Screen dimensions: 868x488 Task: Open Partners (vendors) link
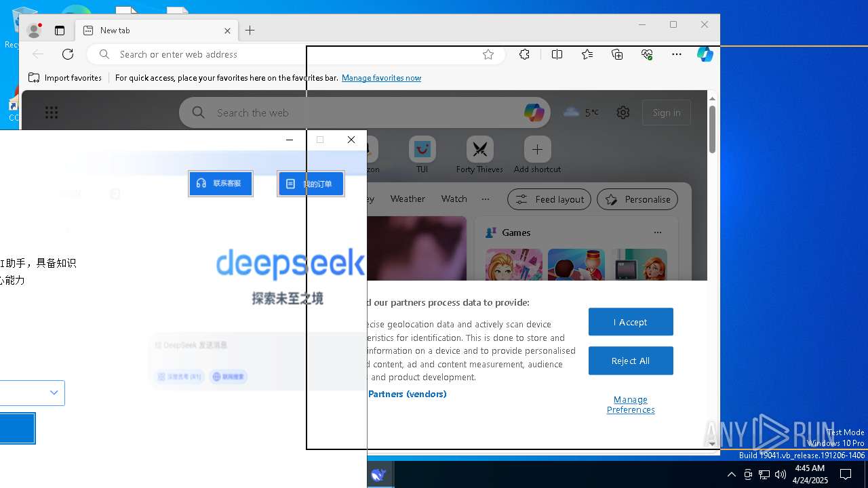pyautogui.click(x=407, y=394)
